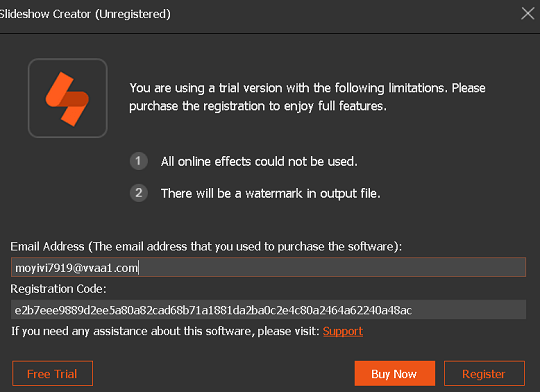Click the assistance text before the Support link
Viewport: 540px width, 392px height.
[166, 331]
